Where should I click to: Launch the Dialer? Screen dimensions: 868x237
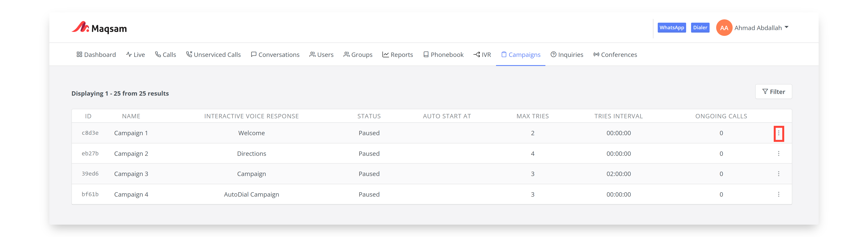tap(700, 28)
